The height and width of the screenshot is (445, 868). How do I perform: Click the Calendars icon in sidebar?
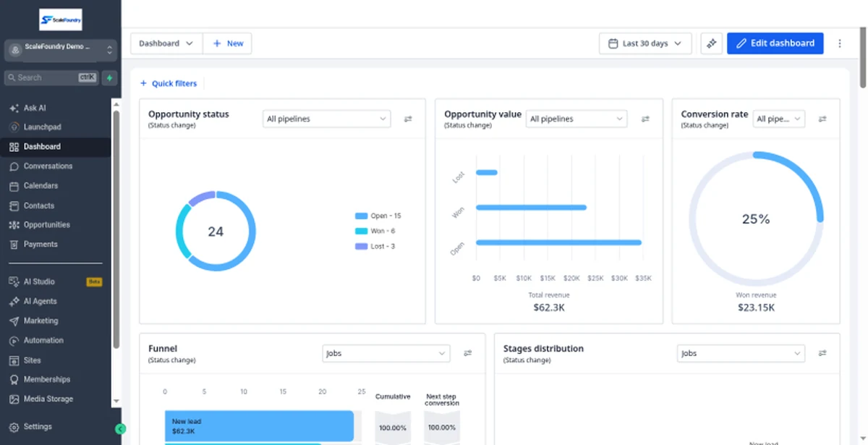14,186
